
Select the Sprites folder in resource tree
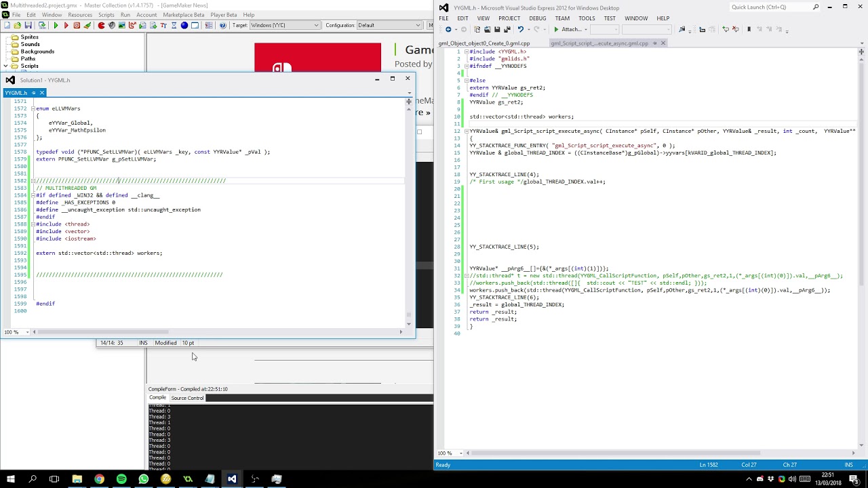pos(29,37)
